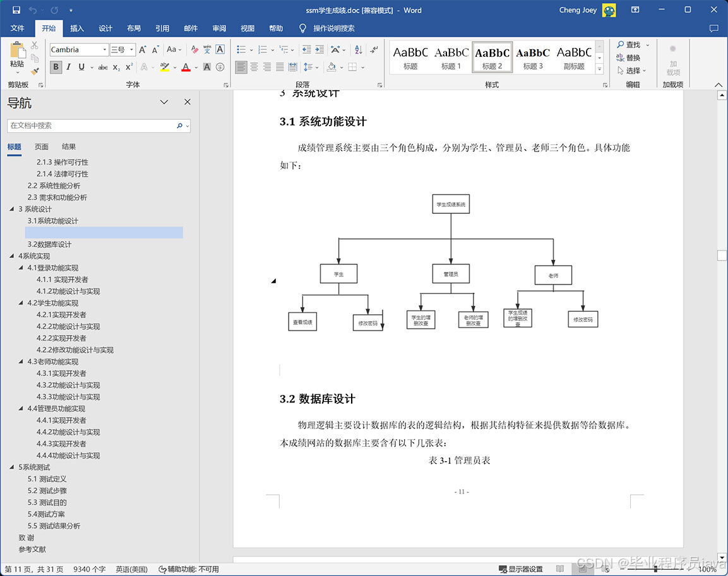The width and height of the screenshot is (728, 576).
Task: Click the Cut scissors icon
Action: (x=34, y=45)
